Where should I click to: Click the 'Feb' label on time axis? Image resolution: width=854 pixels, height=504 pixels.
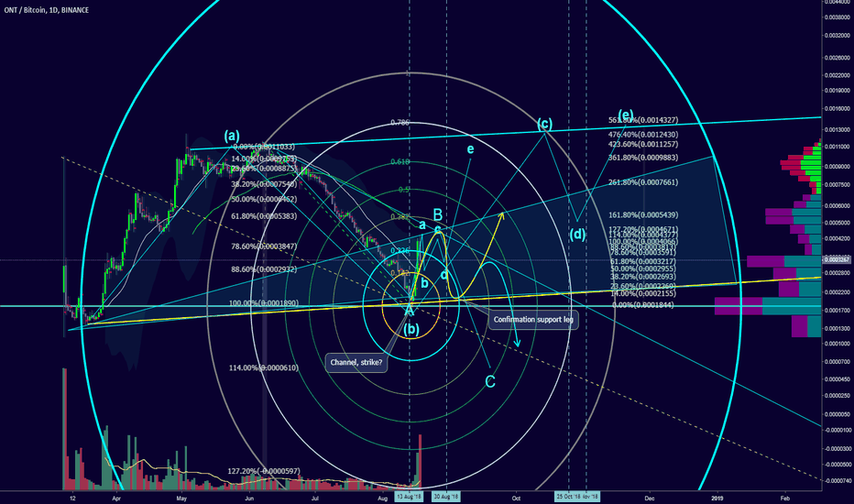coord(785,498)
